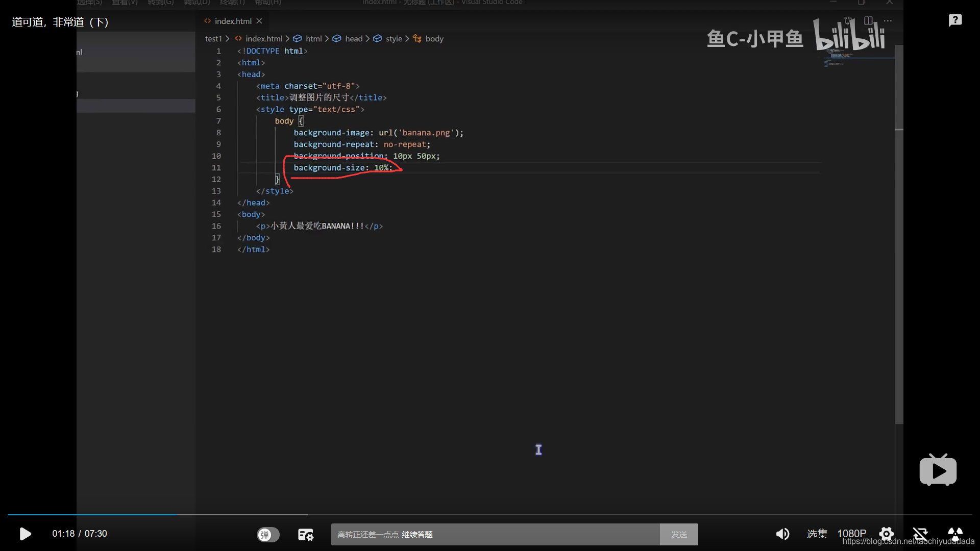Close the index.html editor tab
This screenshot has width=980, height=551.
(259, 21)
